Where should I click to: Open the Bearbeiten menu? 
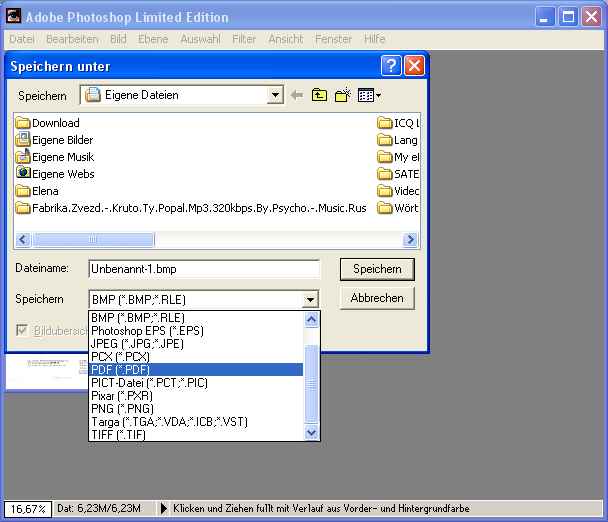click(x=72, y=39)
